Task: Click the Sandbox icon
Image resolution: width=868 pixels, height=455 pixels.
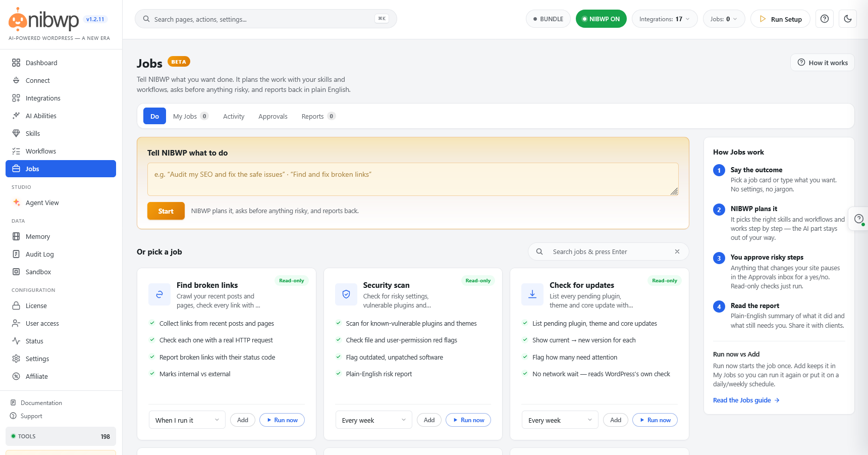Action: (16, 272)
